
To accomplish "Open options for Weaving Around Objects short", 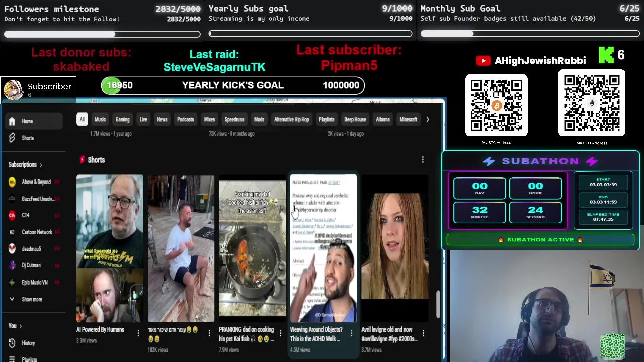I will pyautogui.click(x=352, y=332).
